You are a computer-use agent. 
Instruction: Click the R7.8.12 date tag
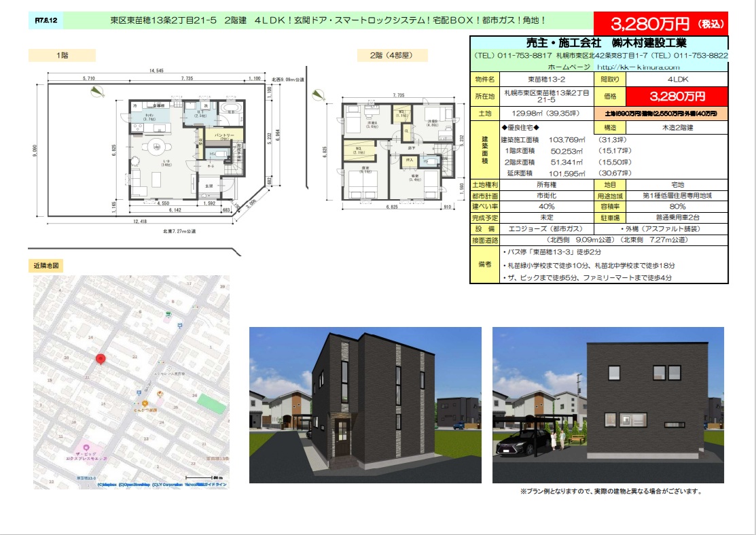(46, 22)
